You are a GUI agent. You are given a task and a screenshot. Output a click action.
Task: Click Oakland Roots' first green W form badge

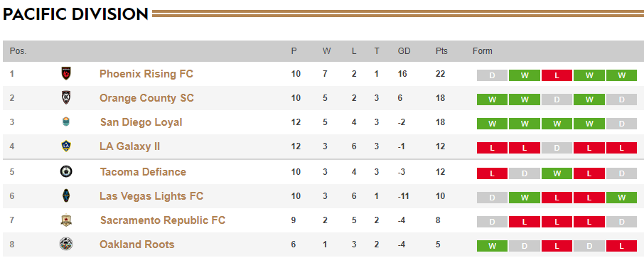point(492,246)
